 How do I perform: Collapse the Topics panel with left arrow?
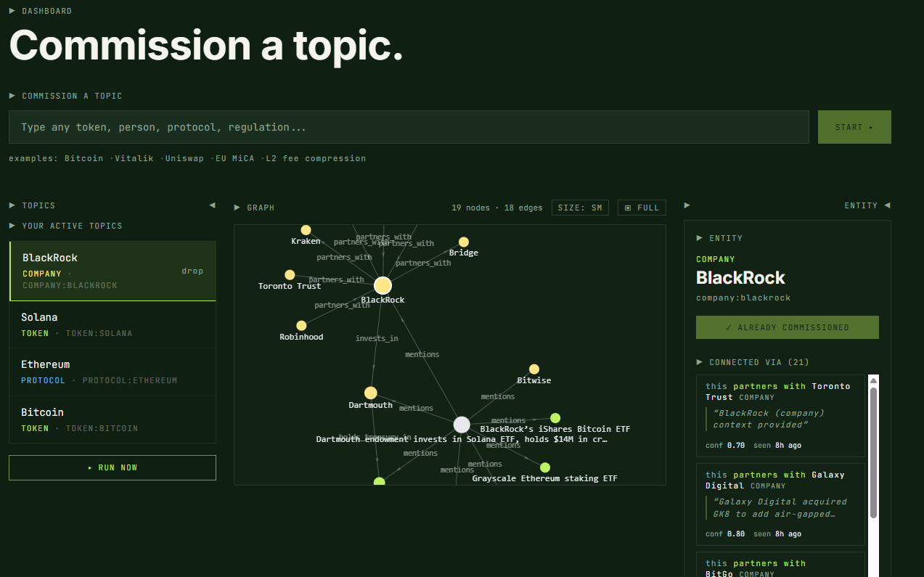click(x=212, y=205)
